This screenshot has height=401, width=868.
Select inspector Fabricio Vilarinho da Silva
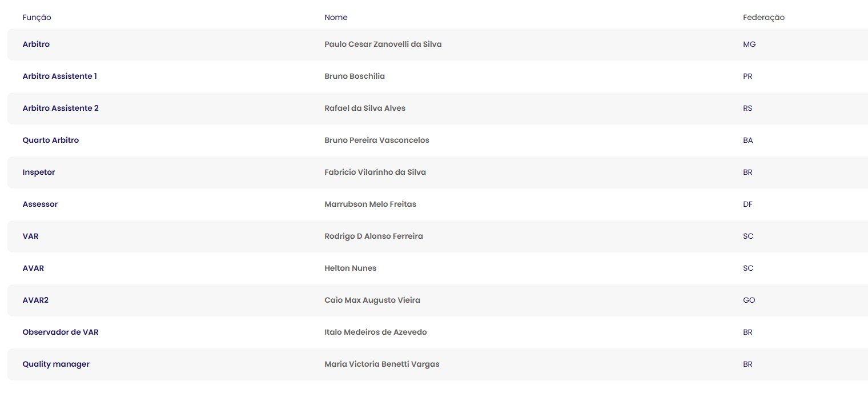[375, 173]
